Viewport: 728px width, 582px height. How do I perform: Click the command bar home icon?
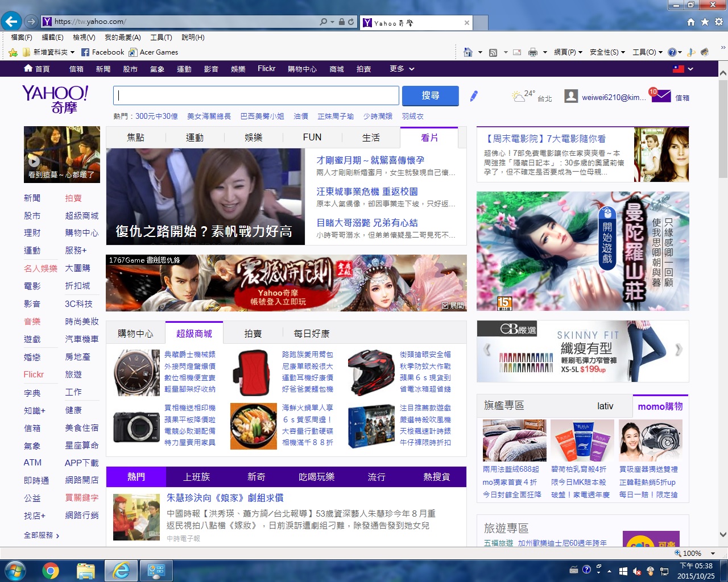pyautogui.click(x=468, y=52)
